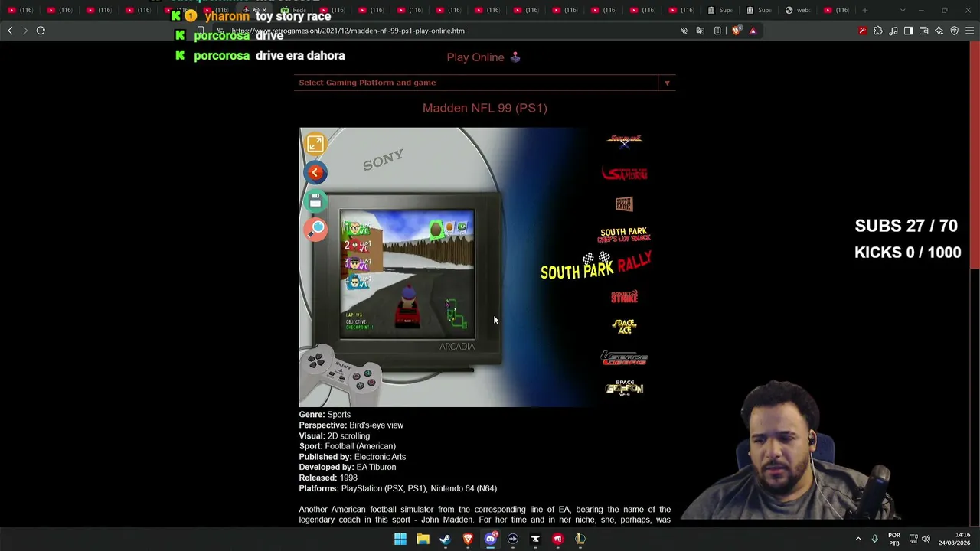Click the magnifier search icon in emulator
This screenshot has width=980, height=551.
(315, 229)
